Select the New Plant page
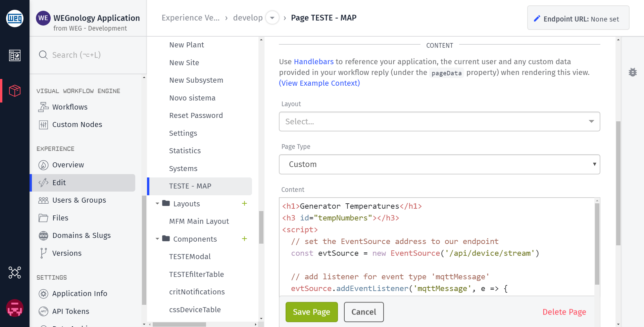The height and width of the screenshot is (327, 644). pos(187,45)
